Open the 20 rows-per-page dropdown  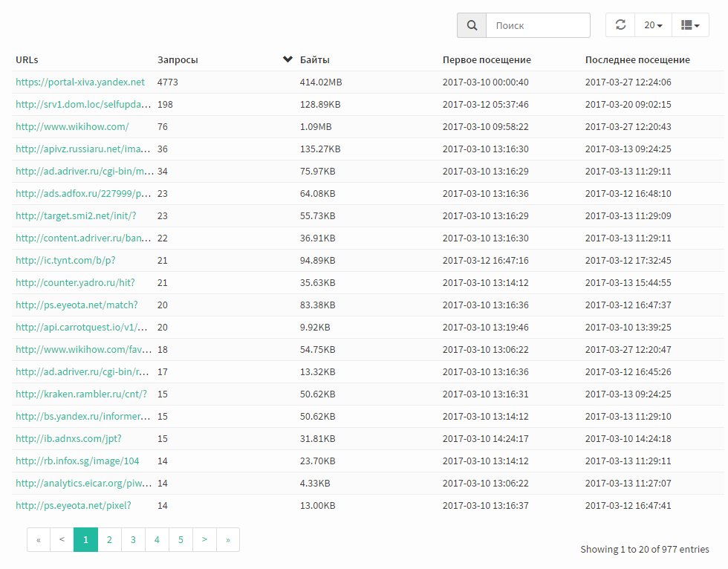(x=653, y=25)
